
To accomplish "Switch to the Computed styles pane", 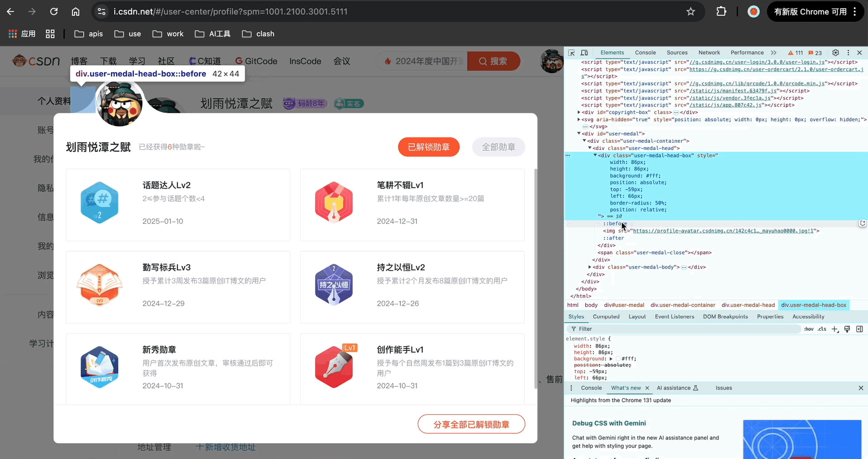I will click(x=606, y=317).
